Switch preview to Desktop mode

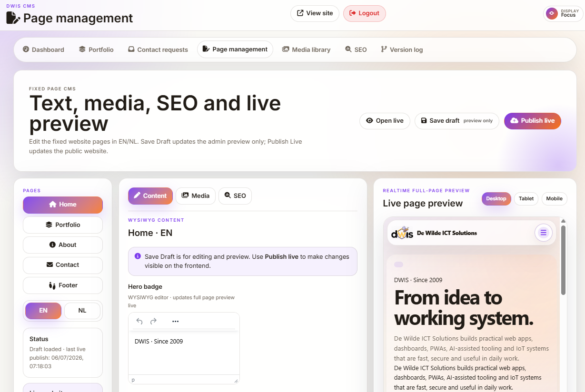pos(496,199)
